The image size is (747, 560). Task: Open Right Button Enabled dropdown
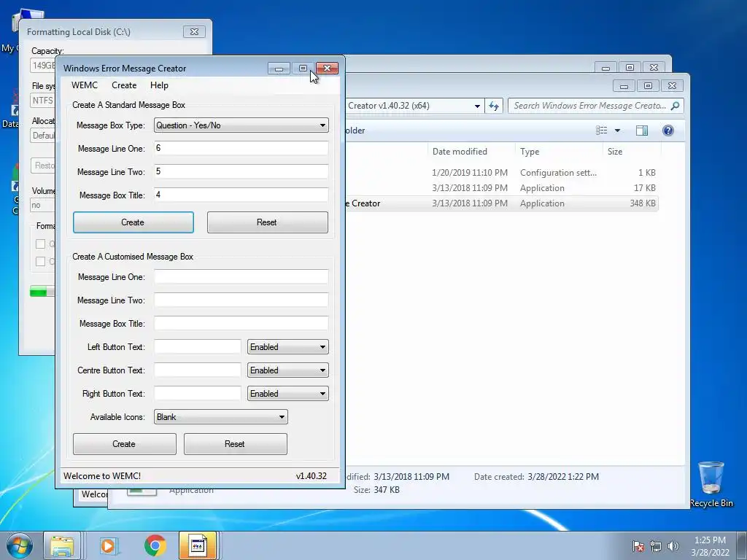coord(287,394)
